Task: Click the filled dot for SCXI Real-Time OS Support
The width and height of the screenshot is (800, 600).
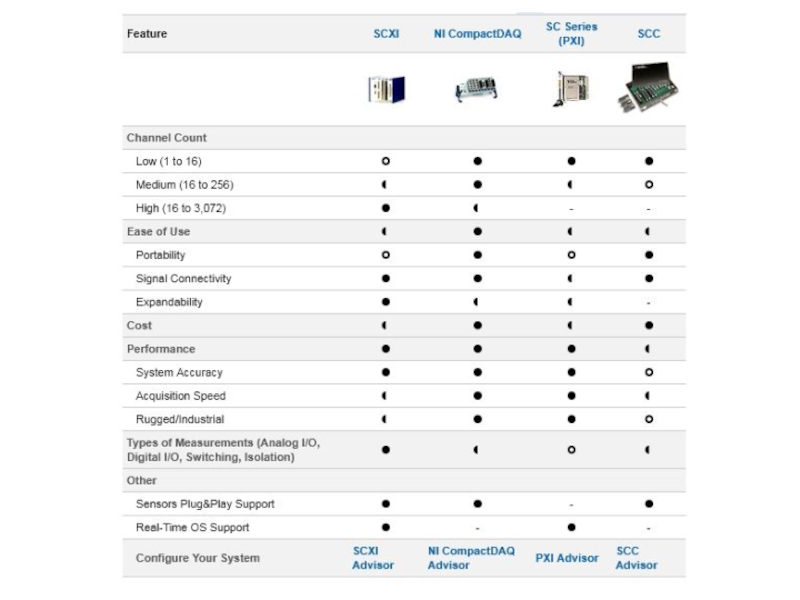Action: (x=386, y=527)
